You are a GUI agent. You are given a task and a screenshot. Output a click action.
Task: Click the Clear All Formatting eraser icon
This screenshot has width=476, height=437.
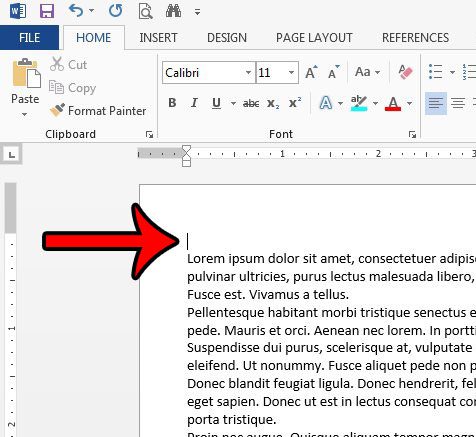pyautogui.click(x=405, y=72)
